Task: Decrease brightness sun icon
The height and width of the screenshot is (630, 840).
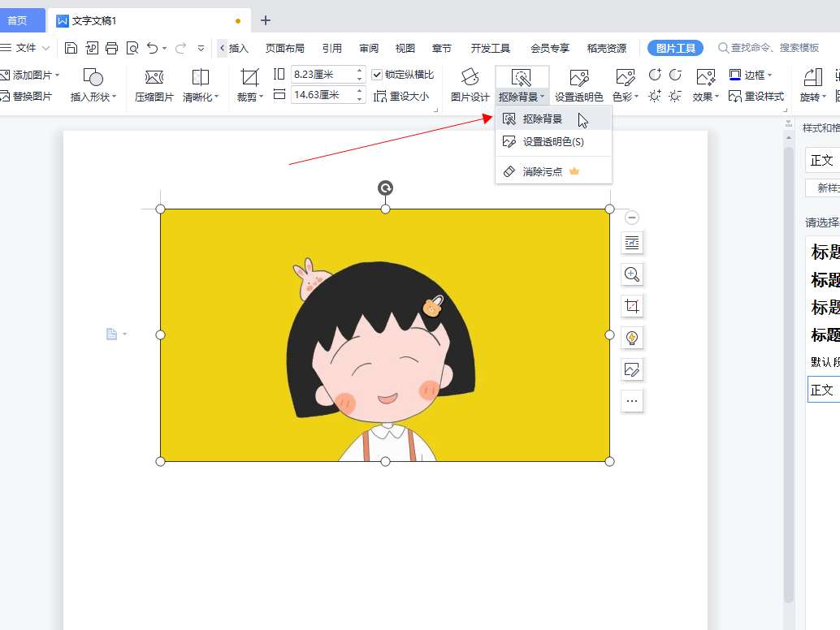Action: [x=675, y=97]
